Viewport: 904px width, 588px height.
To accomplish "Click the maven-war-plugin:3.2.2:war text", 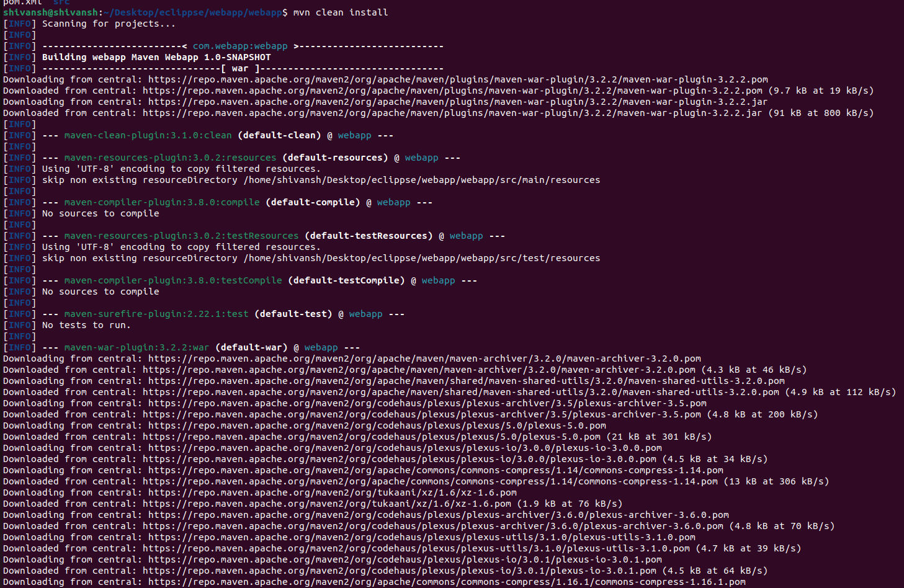I will point(136,347).
